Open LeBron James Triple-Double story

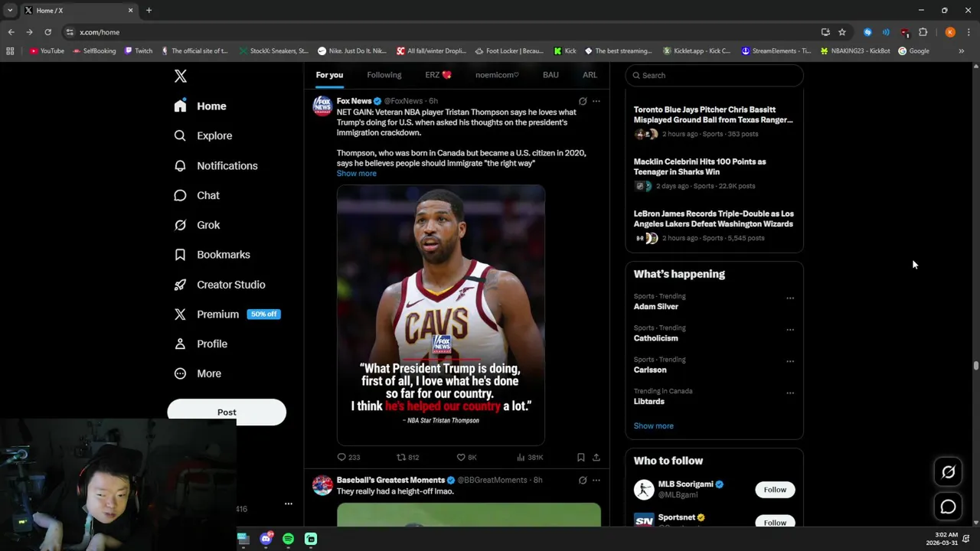tap(714, 226)
